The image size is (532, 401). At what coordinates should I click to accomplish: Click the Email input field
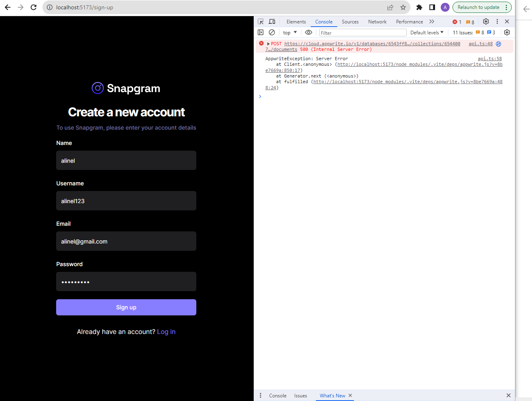pyautogui.click(x=126, y=241)
